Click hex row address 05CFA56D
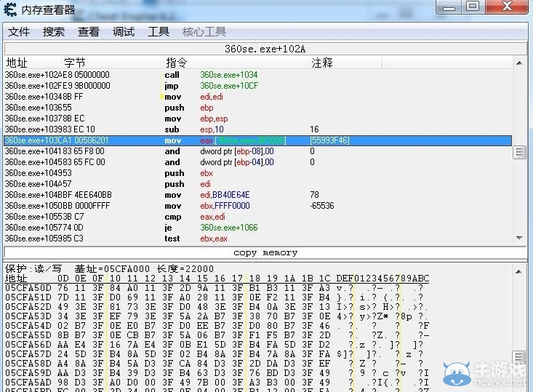The width and height of the screenshot is (533, 392). click(28, 345)
